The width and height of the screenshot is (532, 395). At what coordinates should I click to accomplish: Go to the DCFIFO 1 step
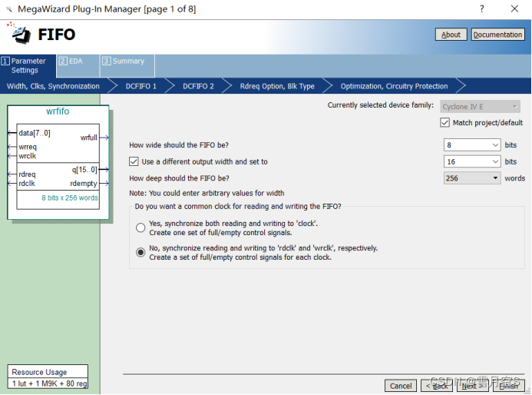[140, 86]
